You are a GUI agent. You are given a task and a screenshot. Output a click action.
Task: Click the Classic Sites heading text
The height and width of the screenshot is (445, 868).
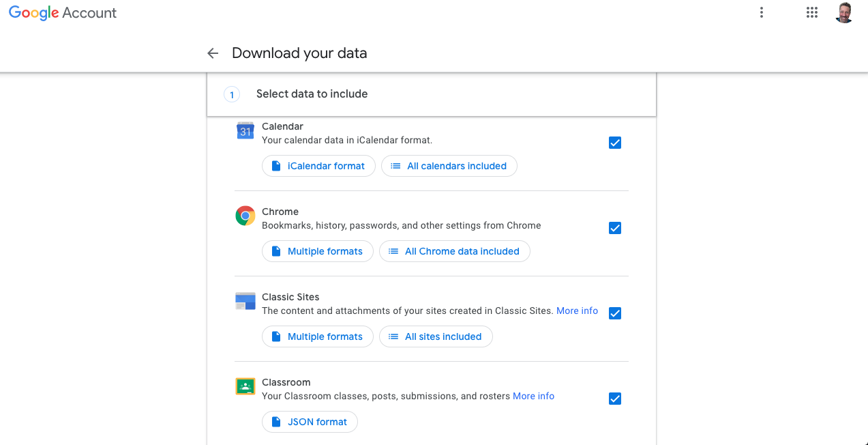click(290, 297)
